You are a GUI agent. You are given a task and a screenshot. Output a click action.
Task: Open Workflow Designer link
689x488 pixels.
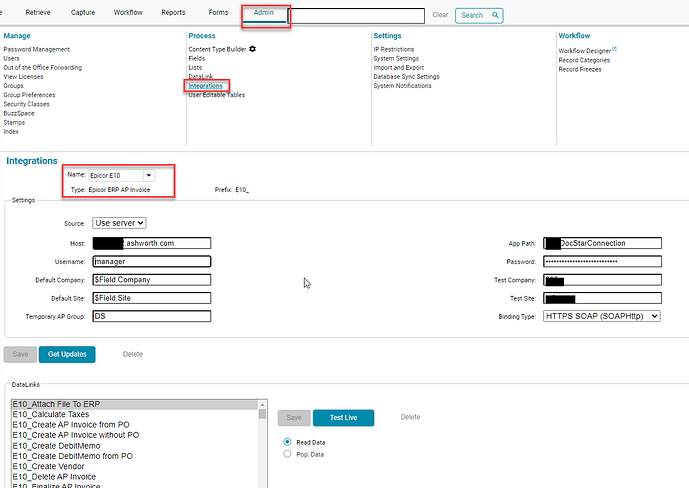pos(584,51)
